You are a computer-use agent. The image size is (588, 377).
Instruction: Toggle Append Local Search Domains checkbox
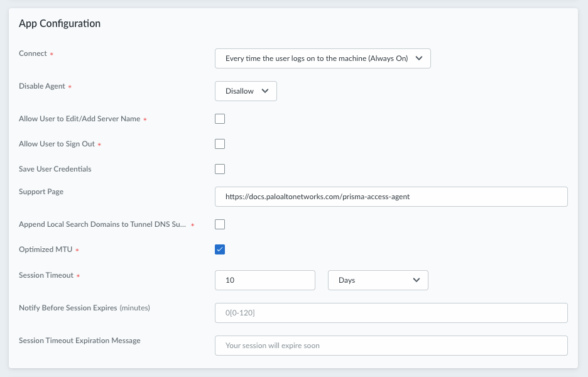click(220, 224)
